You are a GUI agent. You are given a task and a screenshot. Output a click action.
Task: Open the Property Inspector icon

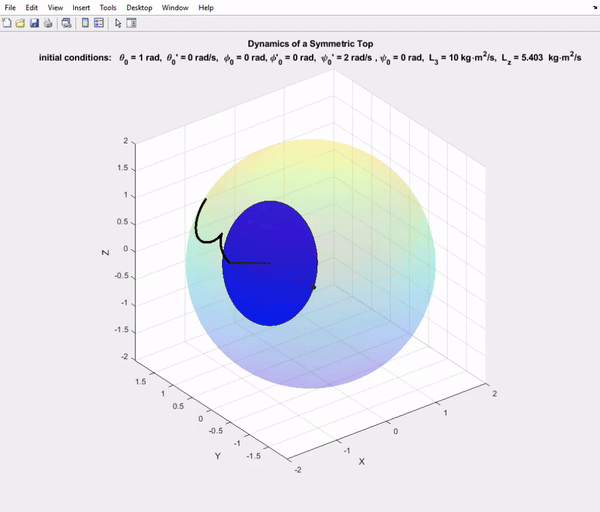(131, 23)
